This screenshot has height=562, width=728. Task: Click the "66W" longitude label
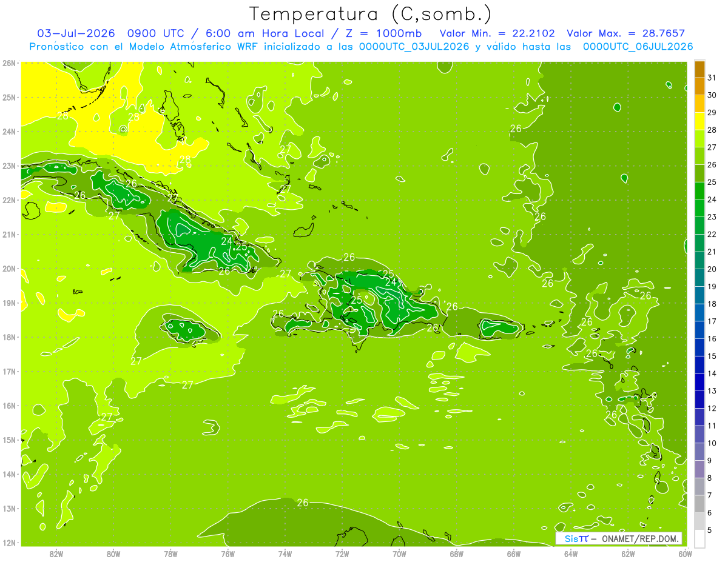coord(514,554)
